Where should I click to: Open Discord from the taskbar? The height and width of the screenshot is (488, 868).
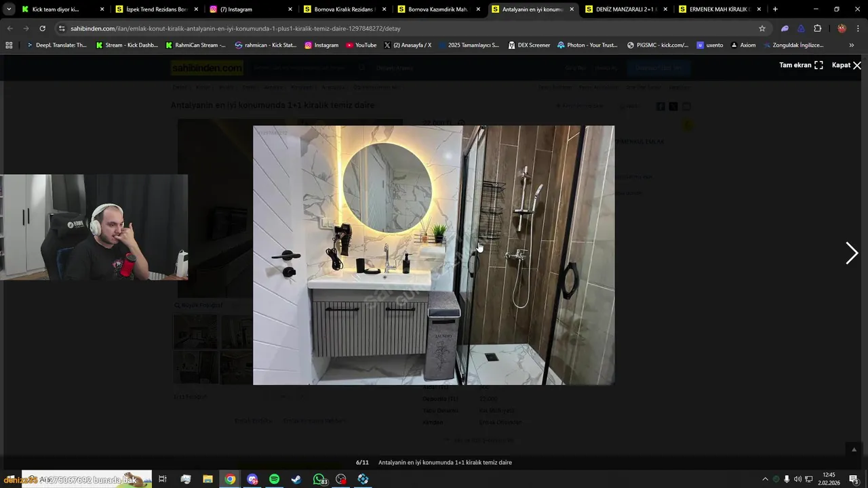(x=252, y=479)
